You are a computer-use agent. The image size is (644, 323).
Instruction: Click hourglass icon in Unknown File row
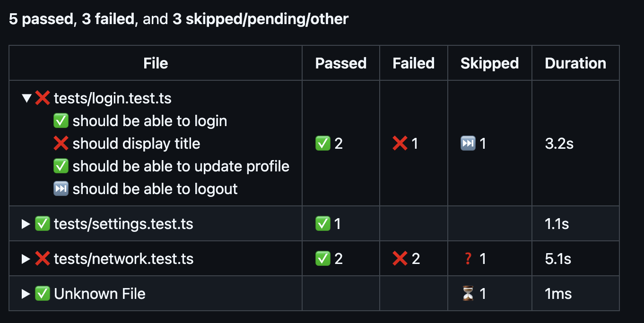tap(468, 294)
